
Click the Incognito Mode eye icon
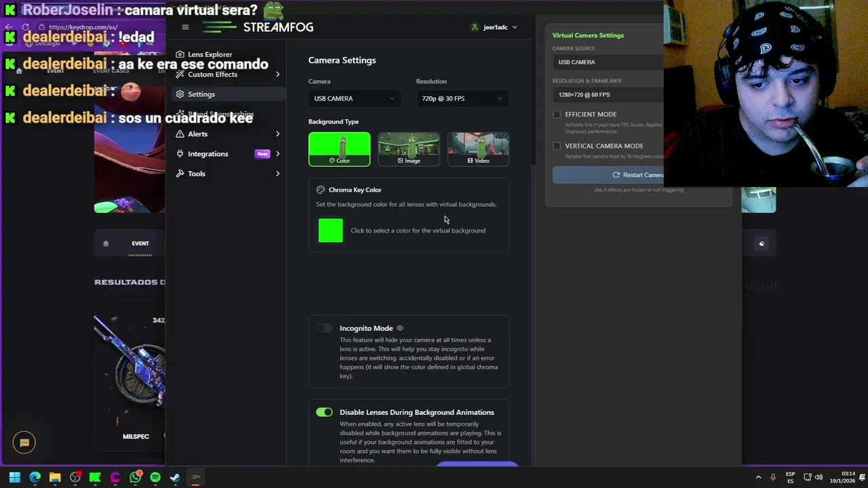(400, 328)
